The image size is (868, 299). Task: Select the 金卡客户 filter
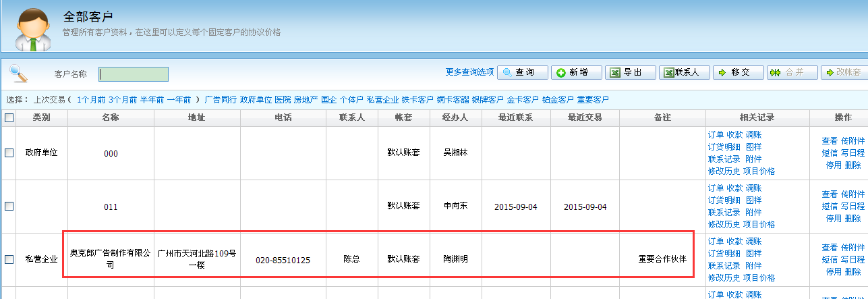523,100
